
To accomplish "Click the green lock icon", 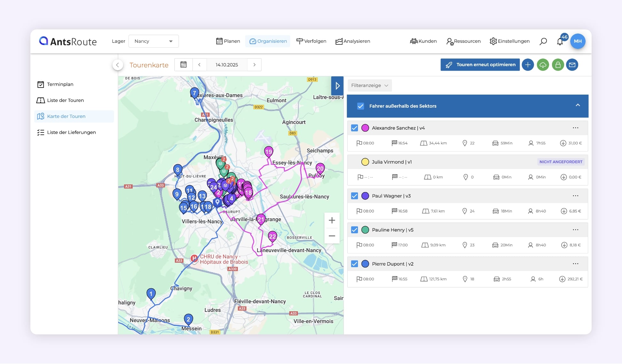I will pos(558,65).
